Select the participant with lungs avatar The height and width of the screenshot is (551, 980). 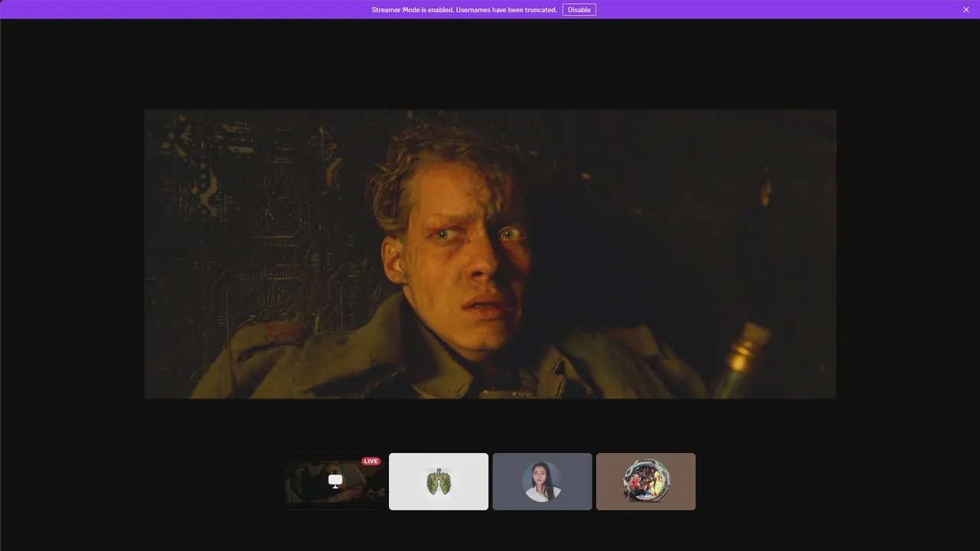(439, 481)
